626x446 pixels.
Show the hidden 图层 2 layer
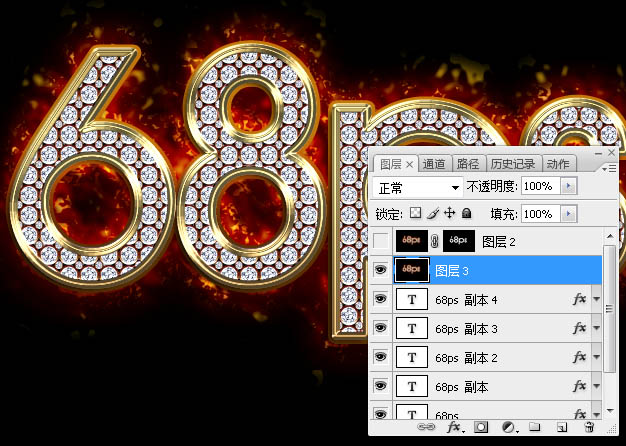[x=380, y=241]
